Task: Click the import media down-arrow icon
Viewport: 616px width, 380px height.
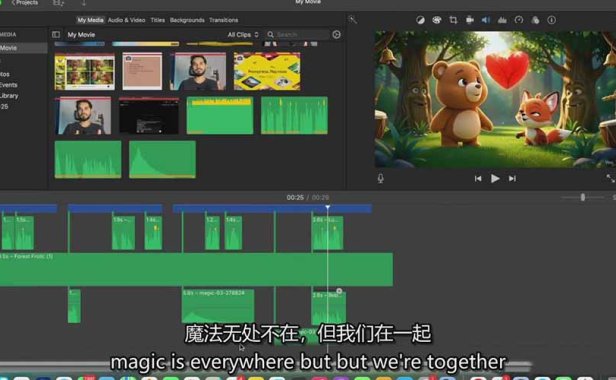Action: [x=84, y=3]
